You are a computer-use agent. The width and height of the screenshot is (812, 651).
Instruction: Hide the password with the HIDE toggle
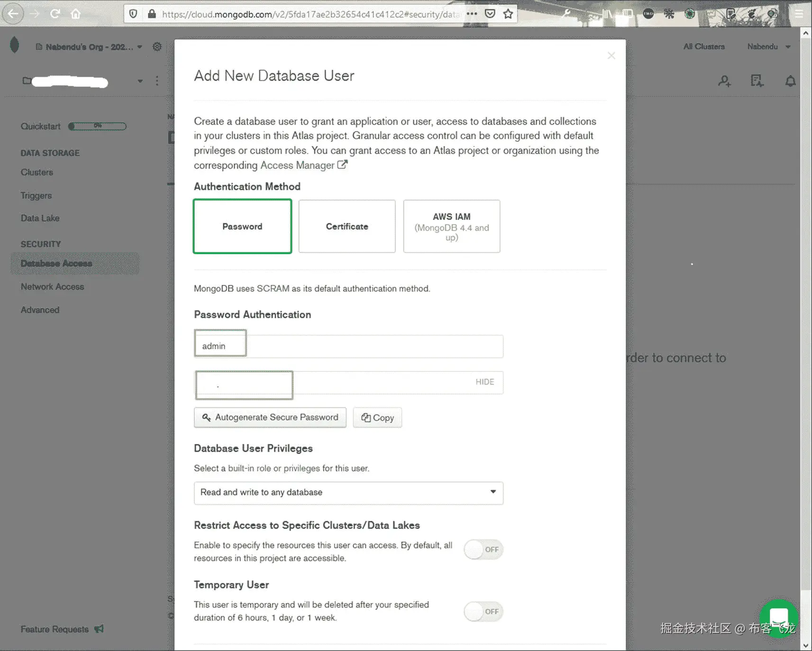484,382
